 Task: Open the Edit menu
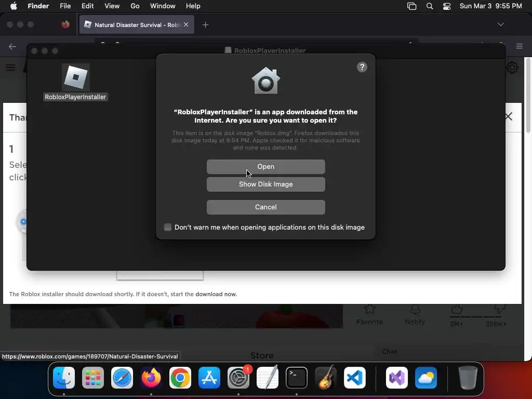tap(87, 6)
